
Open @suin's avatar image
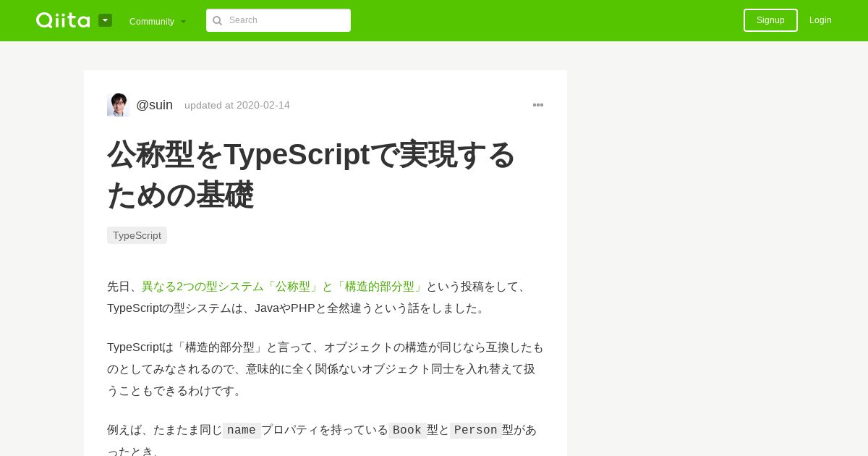(118, 105)
